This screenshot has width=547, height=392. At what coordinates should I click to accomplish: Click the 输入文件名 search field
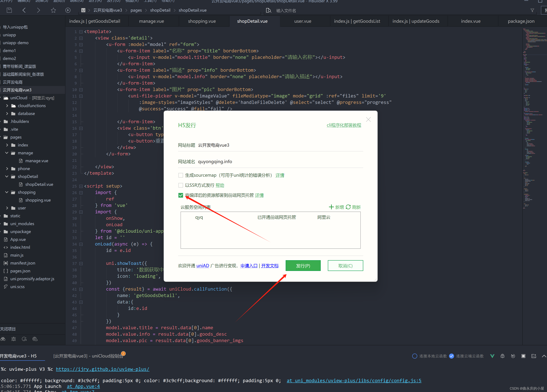coord(286,10)
